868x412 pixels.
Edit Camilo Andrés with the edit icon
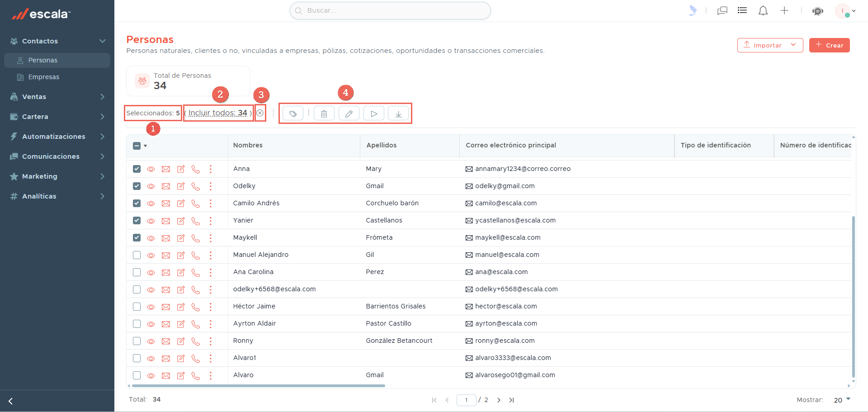point(181,204)
